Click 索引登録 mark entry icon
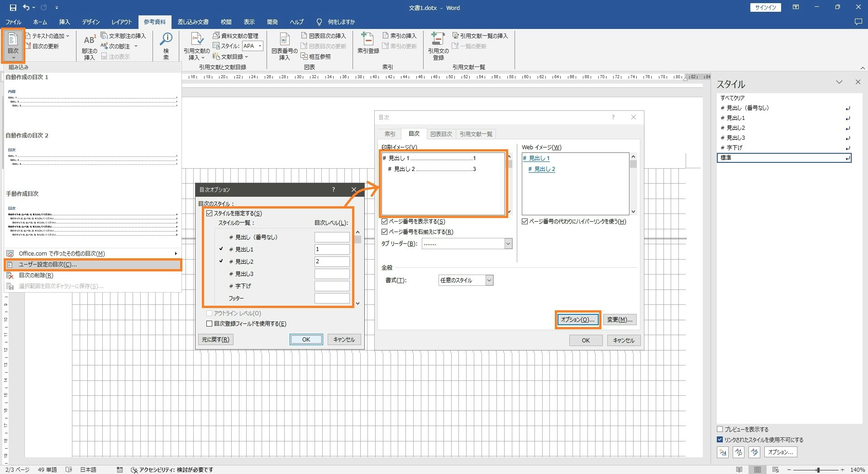This screenshot has height=474, width=868. point(368,43)
